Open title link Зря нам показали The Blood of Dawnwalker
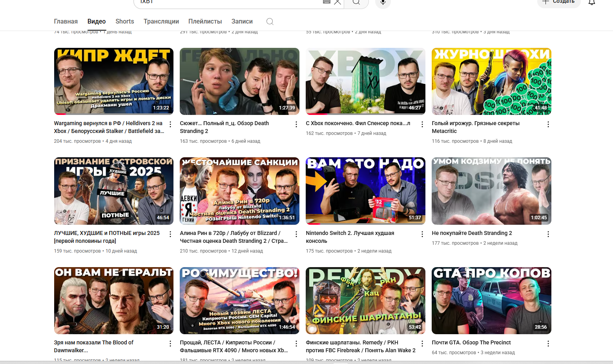This screenshot has width=613, height=364. click(94, 346)
